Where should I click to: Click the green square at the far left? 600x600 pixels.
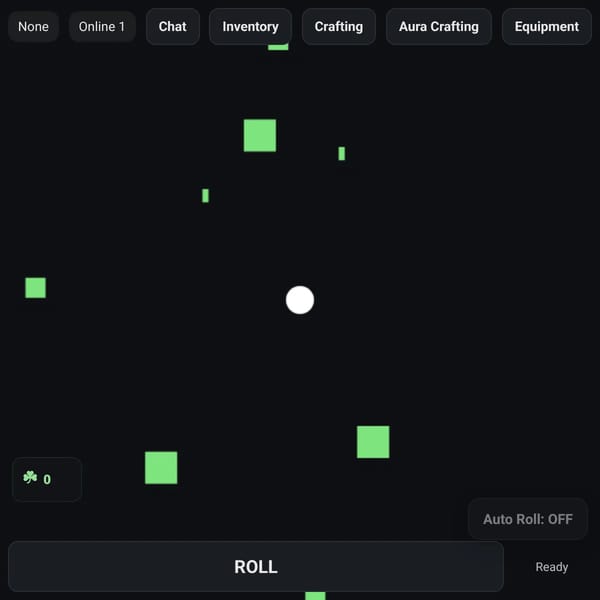(x=36, y=288)
